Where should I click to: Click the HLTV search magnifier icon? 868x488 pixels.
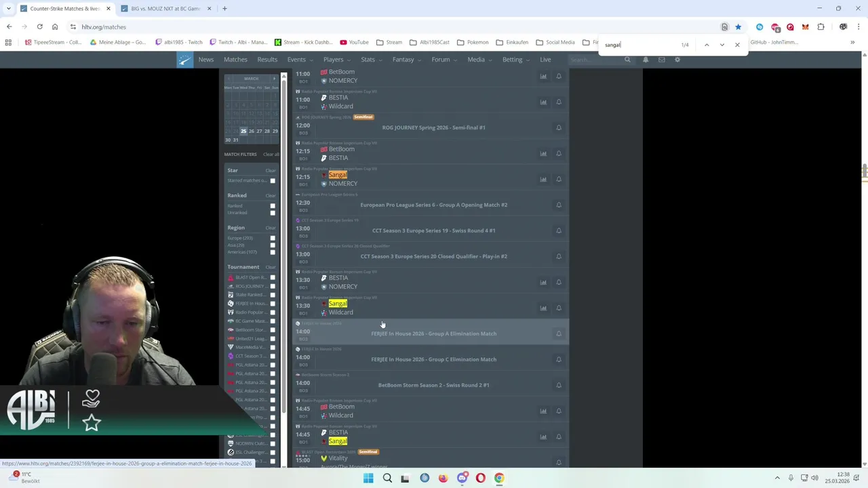pos(627,60)
